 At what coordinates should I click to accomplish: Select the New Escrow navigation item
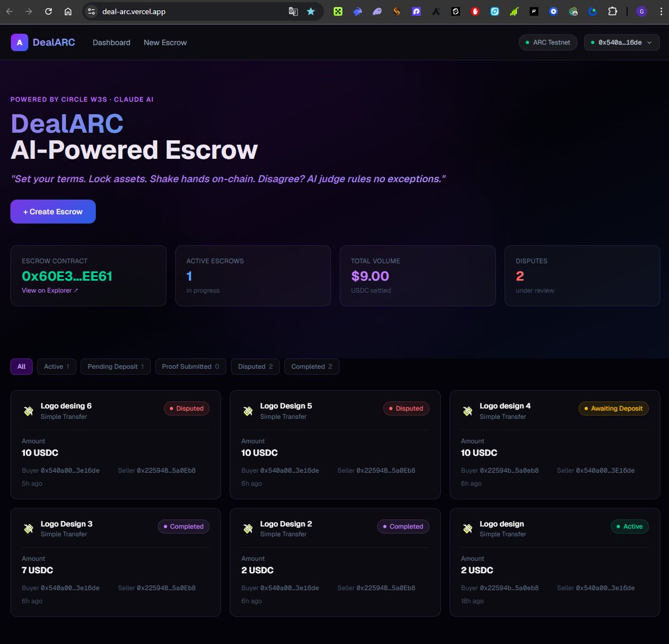pyautogui.click(x=165, y=42)
